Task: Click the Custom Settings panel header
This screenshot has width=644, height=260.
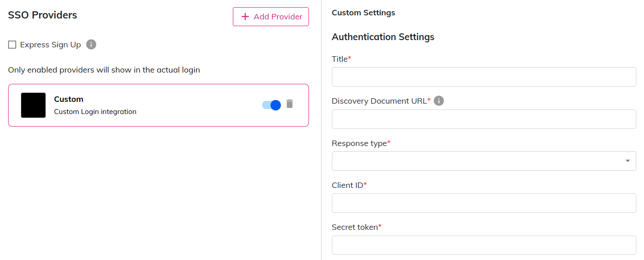Action: pyautogui.click(x=363, y=13)
